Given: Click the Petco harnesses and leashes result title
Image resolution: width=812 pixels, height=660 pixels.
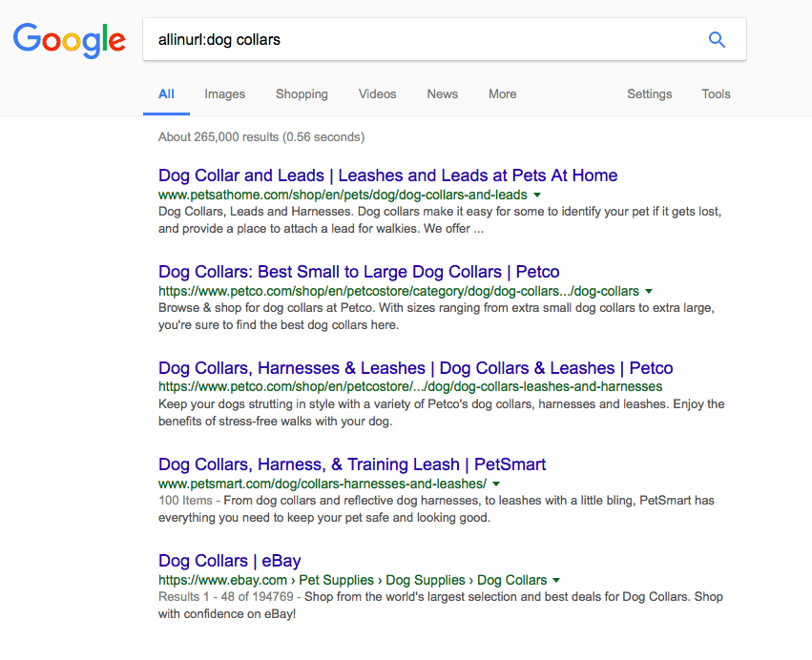Looking at the screenshot, I should (x=415, y=367).
